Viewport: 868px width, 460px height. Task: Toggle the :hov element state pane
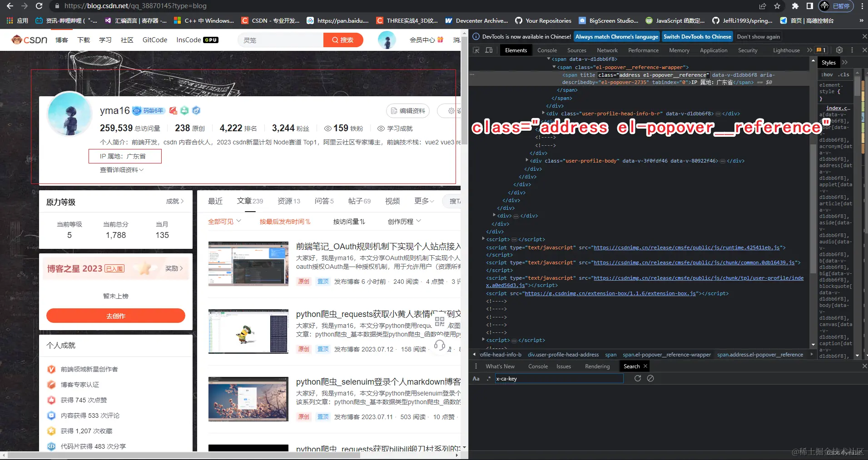point(827,74)
